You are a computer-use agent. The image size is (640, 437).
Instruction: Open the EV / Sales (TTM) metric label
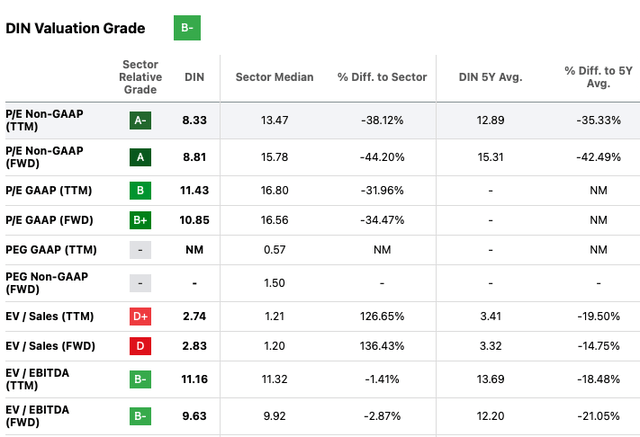point(50,317)
